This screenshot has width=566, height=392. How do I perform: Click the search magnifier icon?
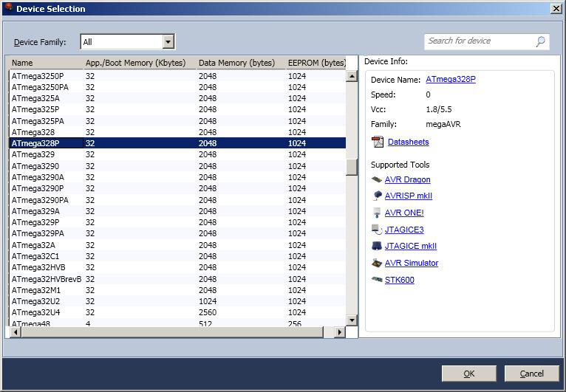point(540,41)
